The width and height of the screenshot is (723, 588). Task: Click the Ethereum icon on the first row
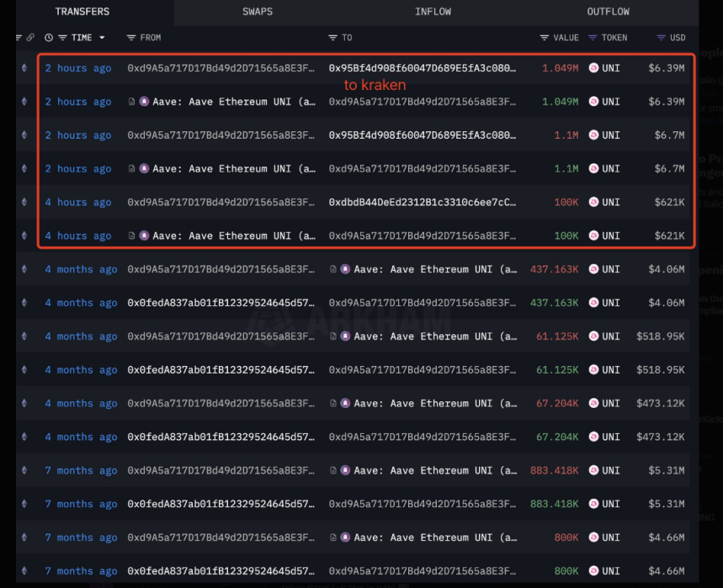pyautogui.click(x=24, y=68)
